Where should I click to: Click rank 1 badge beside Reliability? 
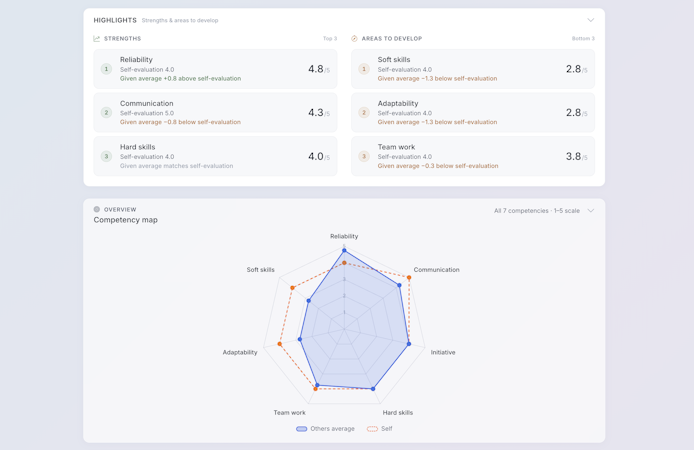point(106,69)
